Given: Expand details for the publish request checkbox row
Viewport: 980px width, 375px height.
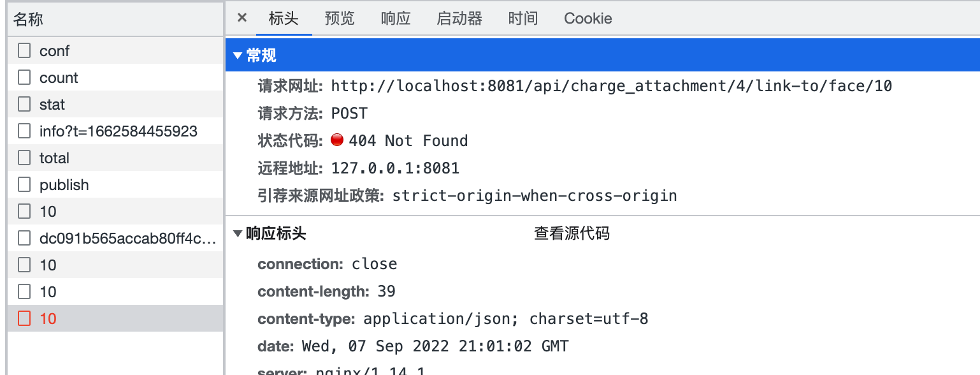Looking at the screenshot, I should point(24,184).
